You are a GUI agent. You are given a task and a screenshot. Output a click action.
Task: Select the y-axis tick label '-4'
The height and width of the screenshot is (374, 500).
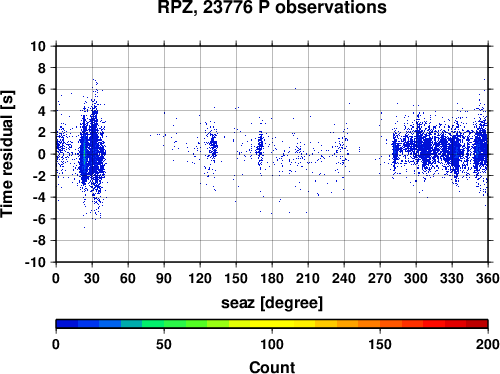39,197
